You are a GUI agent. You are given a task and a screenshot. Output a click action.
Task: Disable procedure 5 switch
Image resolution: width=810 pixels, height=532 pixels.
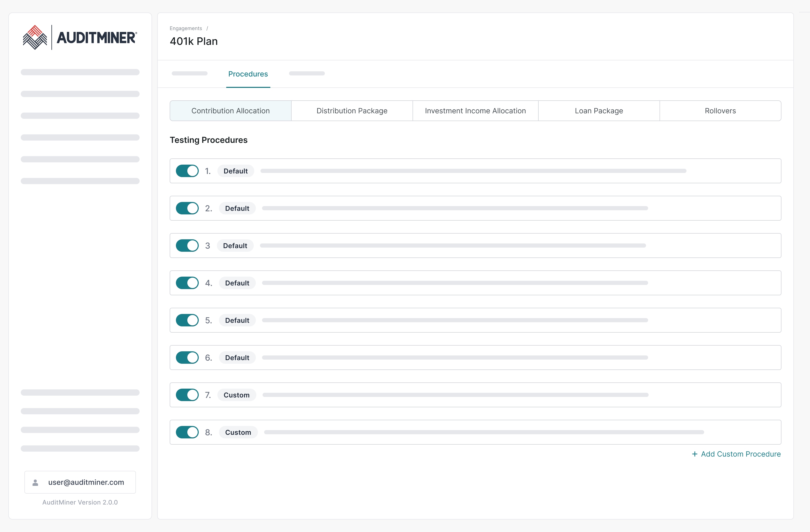[187, 320]
